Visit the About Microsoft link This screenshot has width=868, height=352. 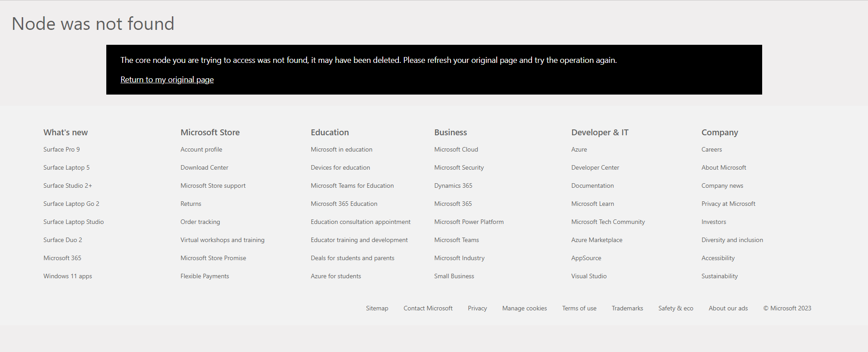click(x=724, y=167)
